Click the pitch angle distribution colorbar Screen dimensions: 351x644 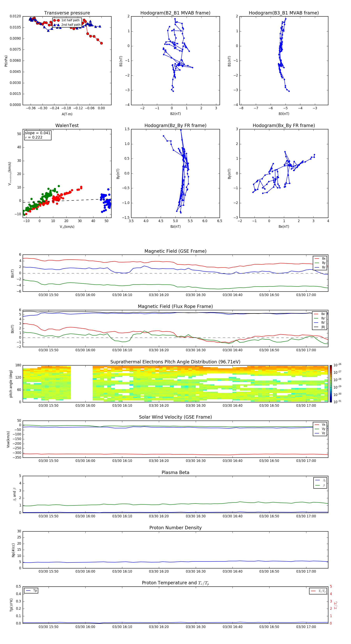tap(331, 384)
